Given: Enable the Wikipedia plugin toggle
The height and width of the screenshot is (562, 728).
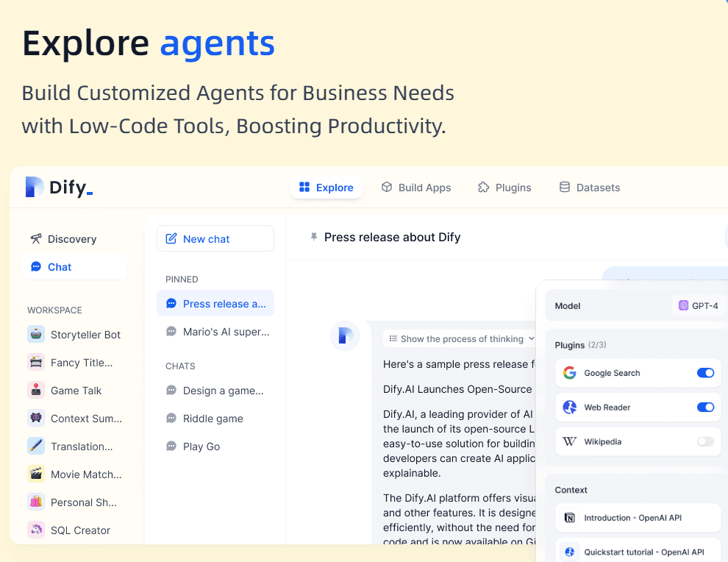Looking at the screenshot, I should (x=705, y=441).
